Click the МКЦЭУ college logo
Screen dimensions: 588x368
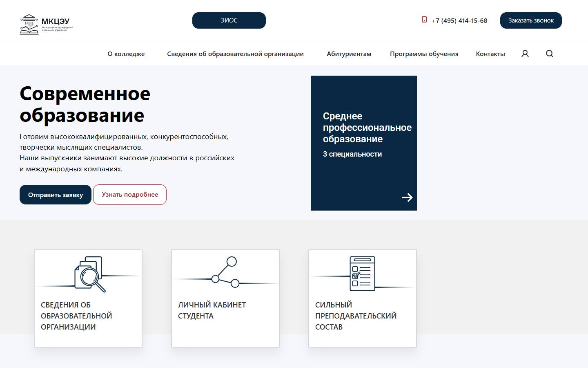pos(47,25)
